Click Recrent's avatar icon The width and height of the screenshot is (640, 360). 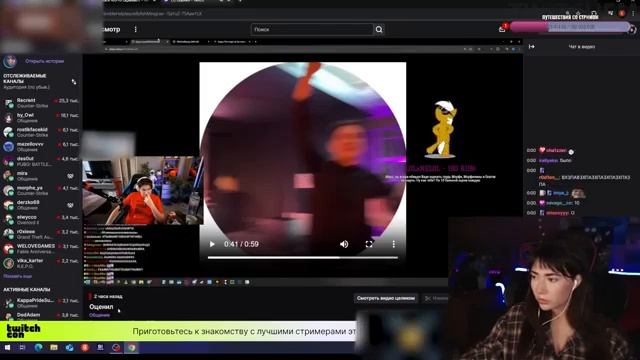[x=9, y=103]
